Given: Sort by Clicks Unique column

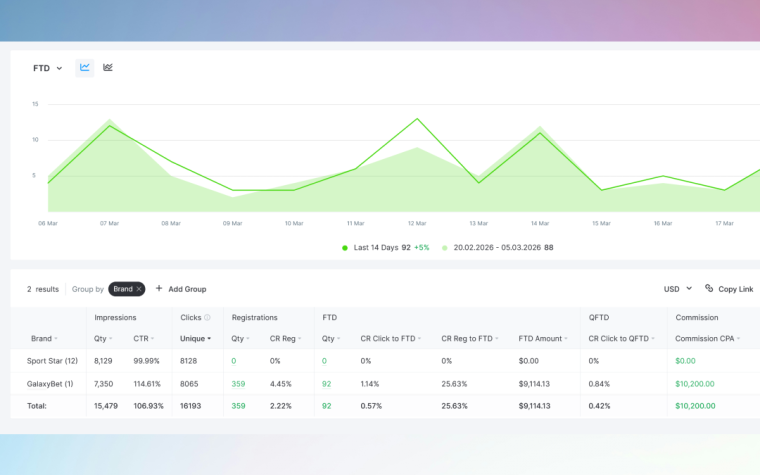Looking at the screenshot, I should (195, 338).
